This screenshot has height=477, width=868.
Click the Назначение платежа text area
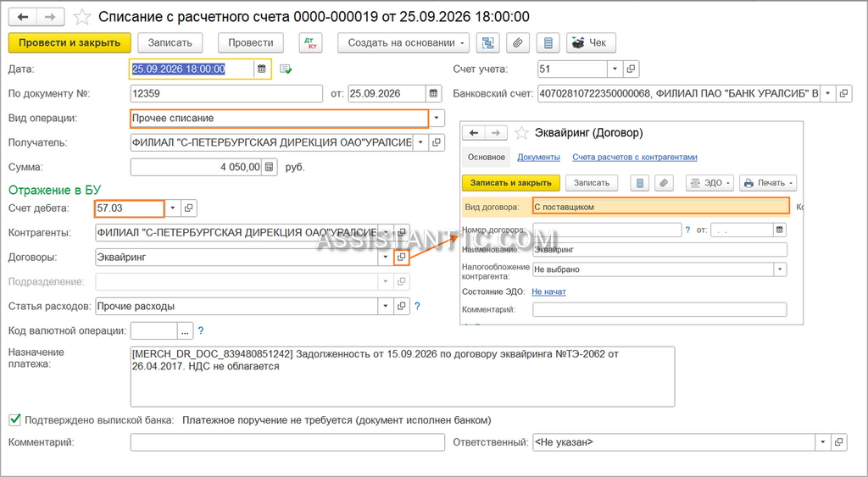pyautogui.click(x=403, y=376)
